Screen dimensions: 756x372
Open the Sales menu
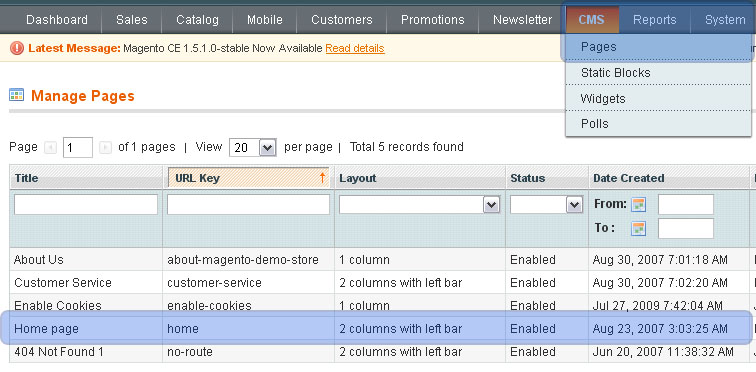[132, 20]
